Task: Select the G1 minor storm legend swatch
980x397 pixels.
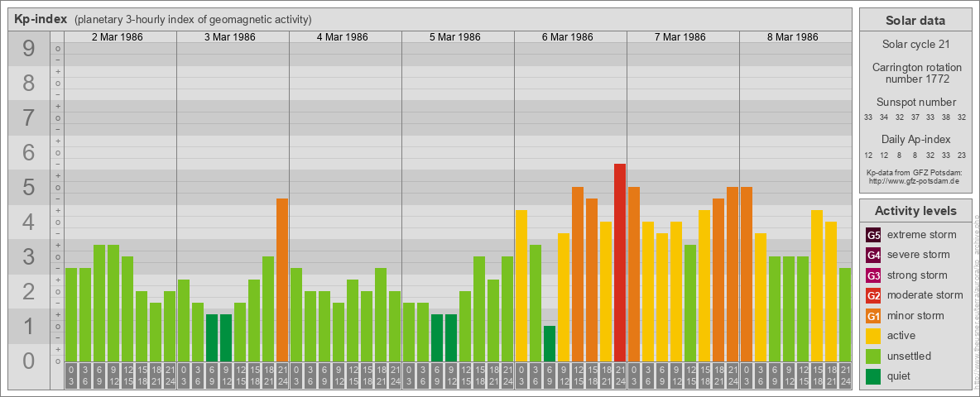Action: tap(873, 316)
